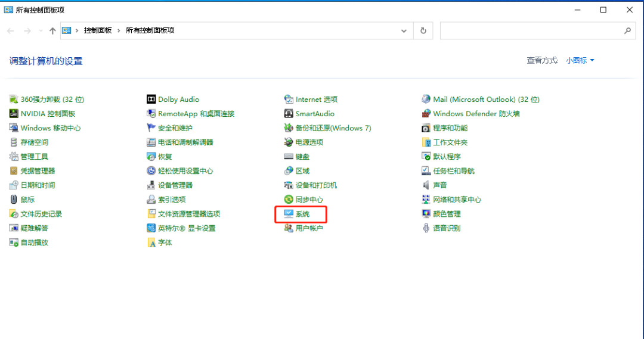Image resolution: width=644 pixels, height=339 pixels.
Task: Open the 用户帐户 icon
Action: coord(289,228)
